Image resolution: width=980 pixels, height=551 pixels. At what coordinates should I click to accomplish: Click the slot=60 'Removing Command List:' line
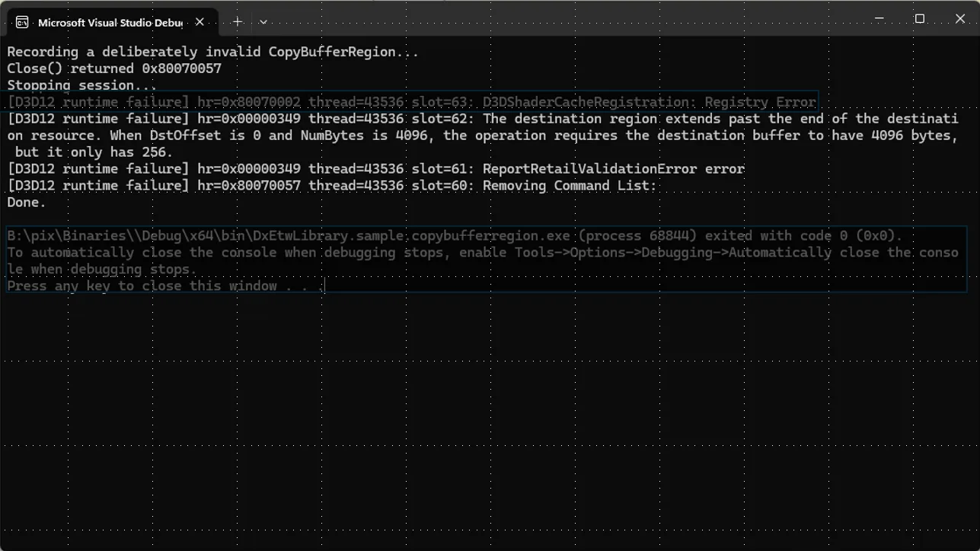[x=332, y=186]
